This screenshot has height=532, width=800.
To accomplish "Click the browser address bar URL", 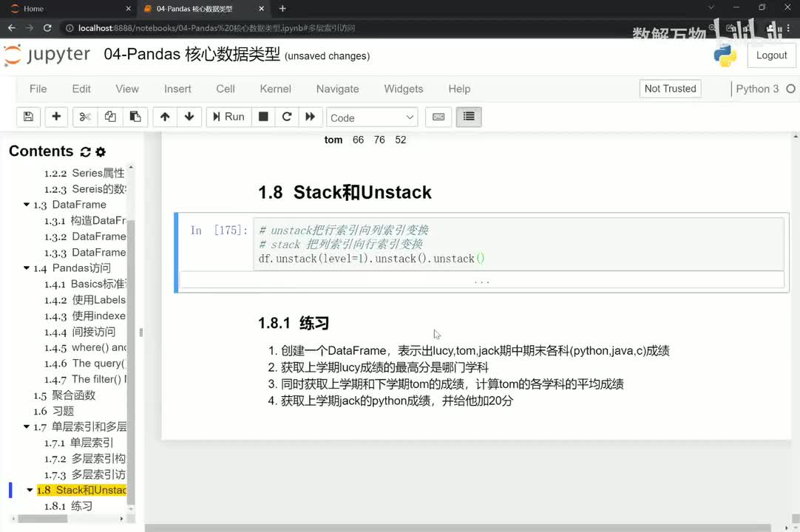I will [x=217, y=28].
